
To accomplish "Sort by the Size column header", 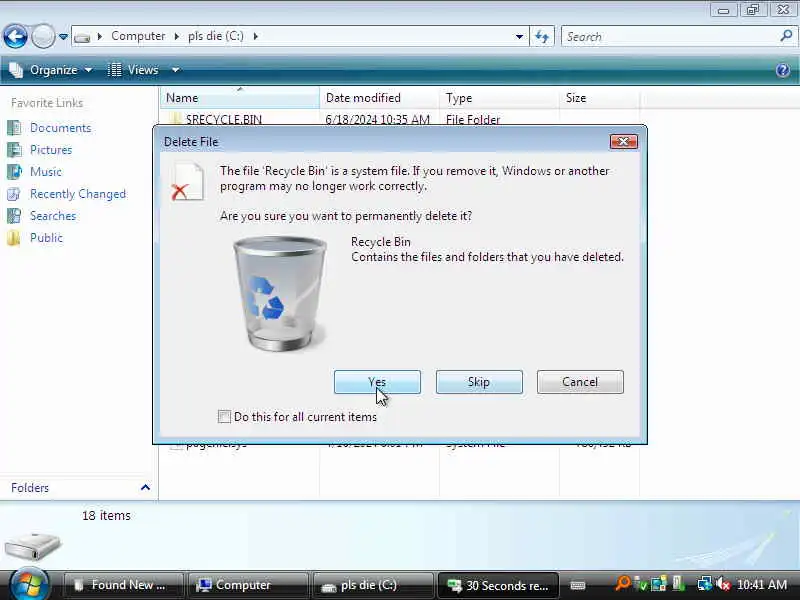I will pyautogui.click(x=599, y=98).
